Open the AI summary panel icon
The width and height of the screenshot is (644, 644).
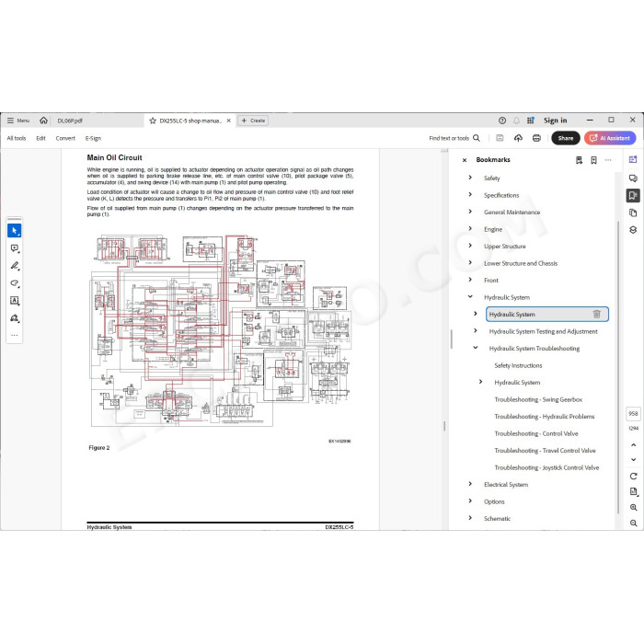pyautogui.click(x=633, y=160)
